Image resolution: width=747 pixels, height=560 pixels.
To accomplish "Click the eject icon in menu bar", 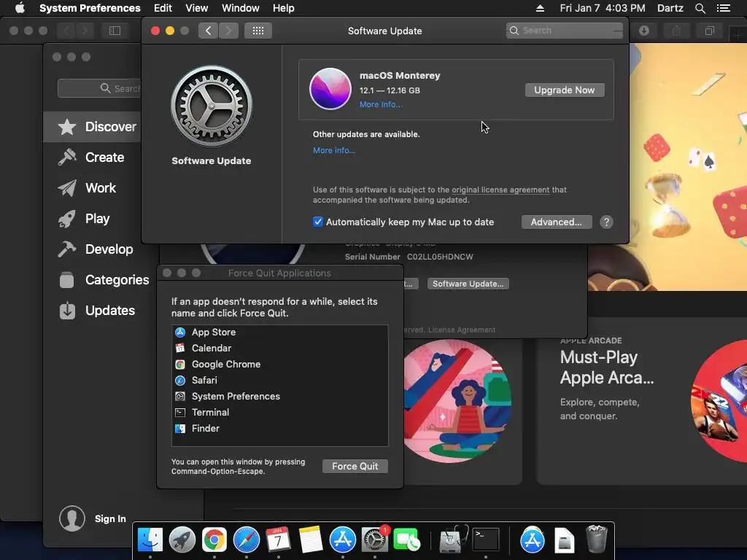I will coord(541,8).
